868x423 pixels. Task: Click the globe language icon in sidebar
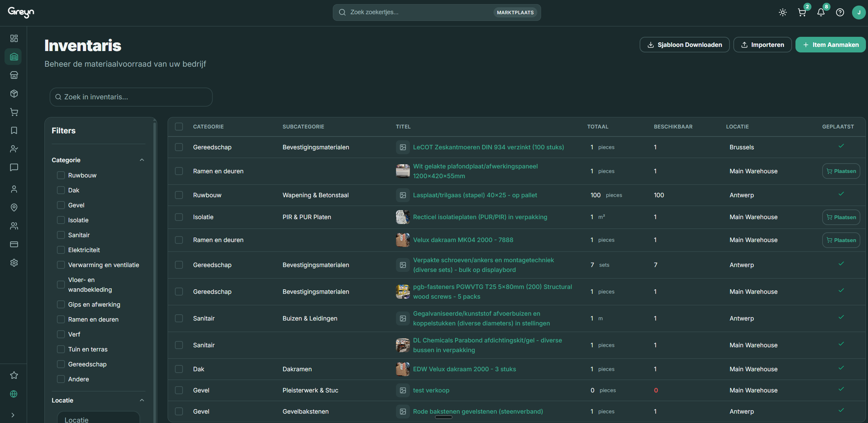coord(14,394)
